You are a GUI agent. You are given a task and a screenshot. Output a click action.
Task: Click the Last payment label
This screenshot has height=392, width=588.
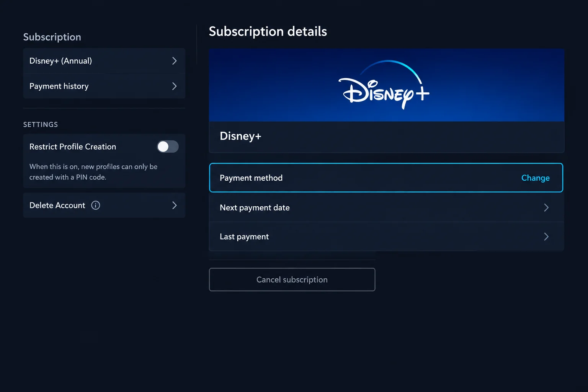(244, 237)
